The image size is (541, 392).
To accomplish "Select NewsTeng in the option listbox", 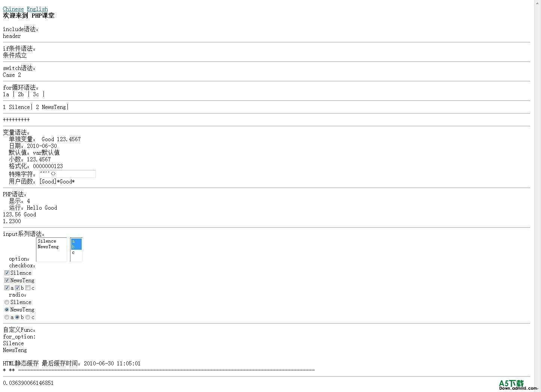I will pos(48,247).
